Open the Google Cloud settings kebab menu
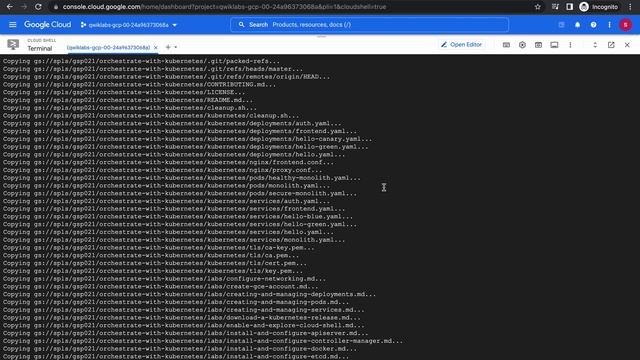Viewport: 640px width, 360px height. [609, 25]
